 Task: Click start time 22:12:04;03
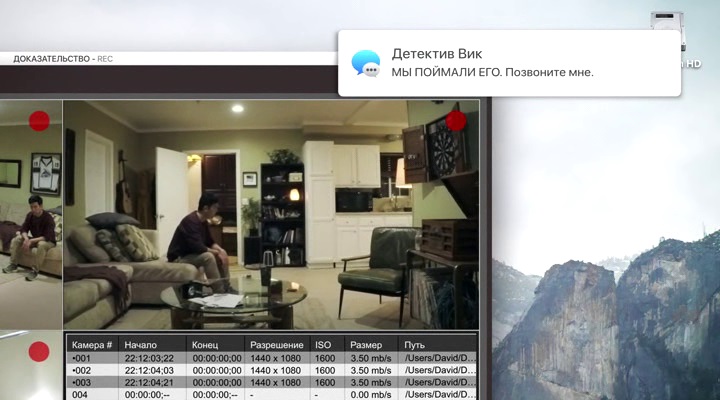(x=149, y=370)
